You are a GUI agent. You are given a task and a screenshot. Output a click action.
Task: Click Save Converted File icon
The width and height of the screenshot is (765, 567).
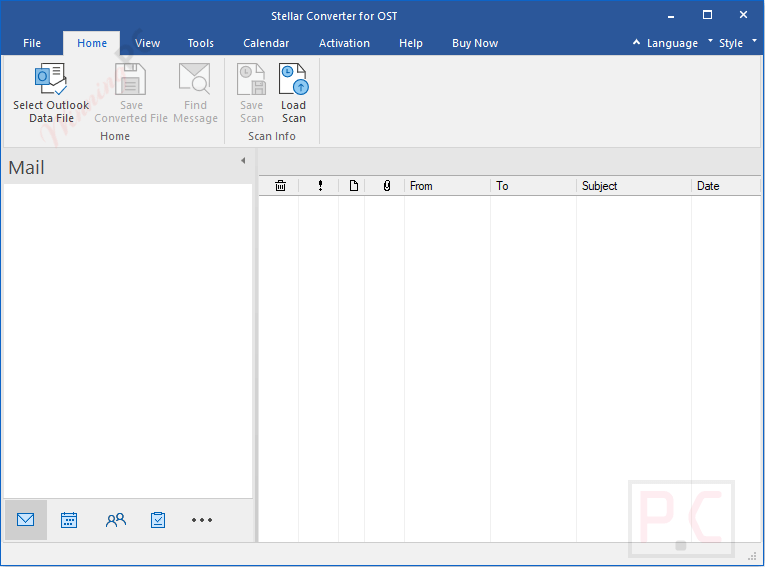pyautogui.click(x=131, y=79)
